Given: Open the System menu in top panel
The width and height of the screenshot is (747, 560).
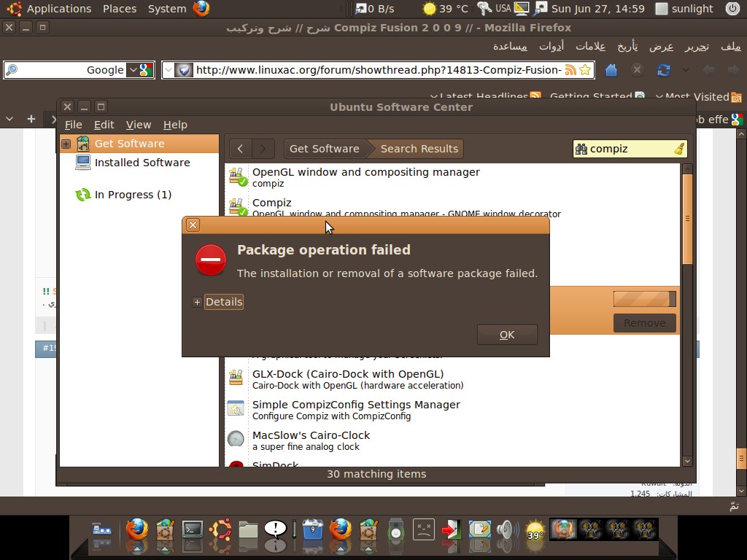Looking at the screenshot, I should coord(167,9).
